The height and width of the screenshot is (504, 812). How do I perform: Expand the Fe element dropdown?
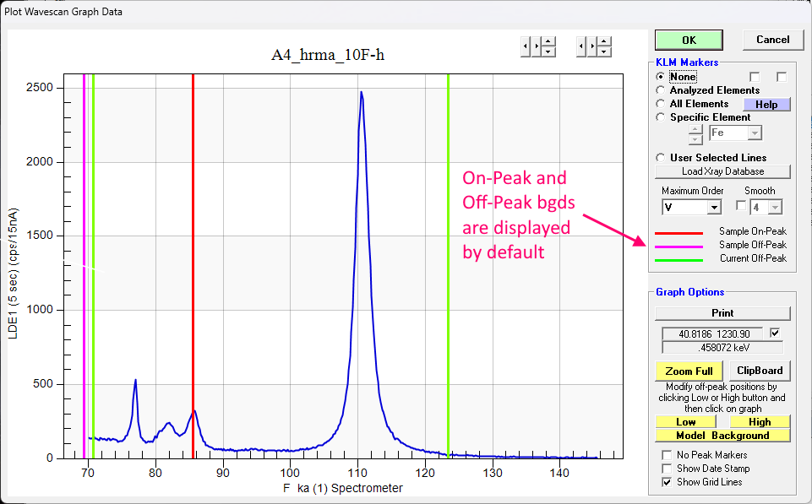755,133
